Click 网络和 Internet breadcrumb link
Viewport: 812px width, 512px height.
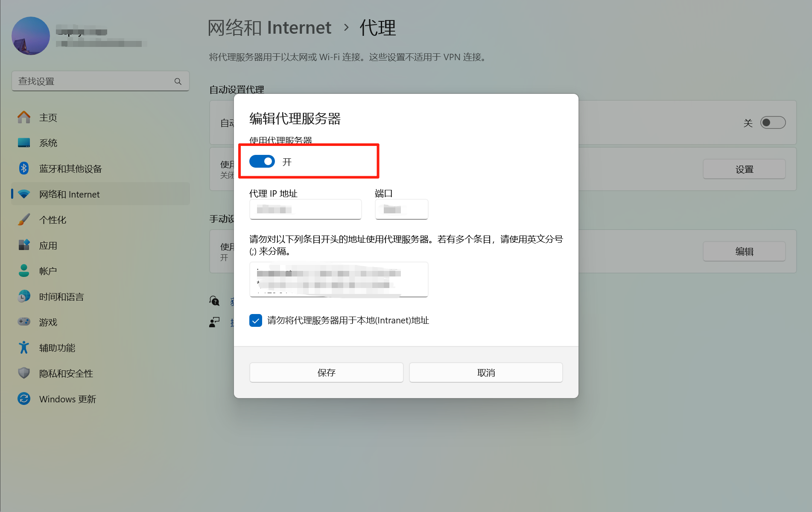point(269,28)
